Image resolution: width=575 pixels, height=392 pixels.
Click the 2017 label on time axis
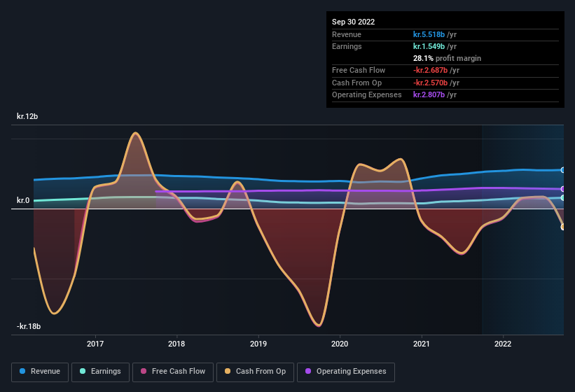(95, 344)
